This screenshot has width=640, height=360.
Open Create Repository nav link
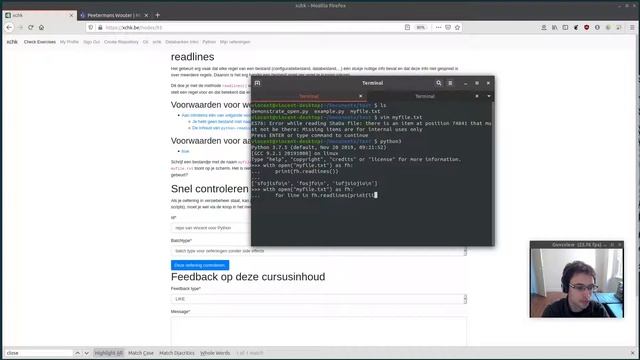[x=121, y=42]
